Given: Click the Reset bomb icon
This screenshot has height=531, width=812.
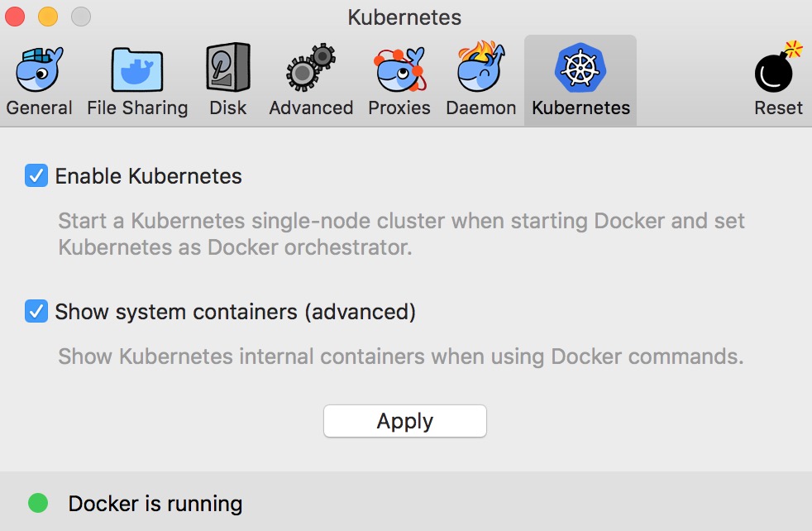Looking at the screenshot, I should coord(778,69).
